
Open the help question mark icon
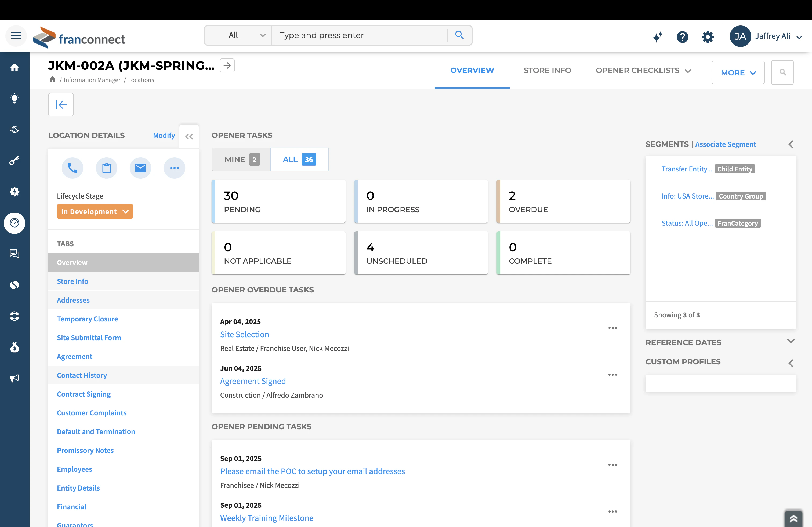[x=682, y=37]
